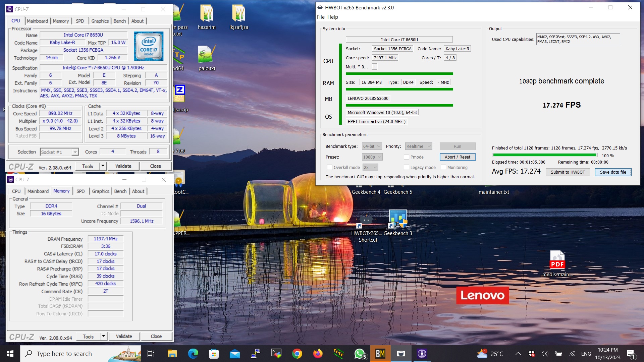Screen dimensions: 644x362
Task: Click Close button in bottom CPU-Z window
Action: (x=156, y=336)
